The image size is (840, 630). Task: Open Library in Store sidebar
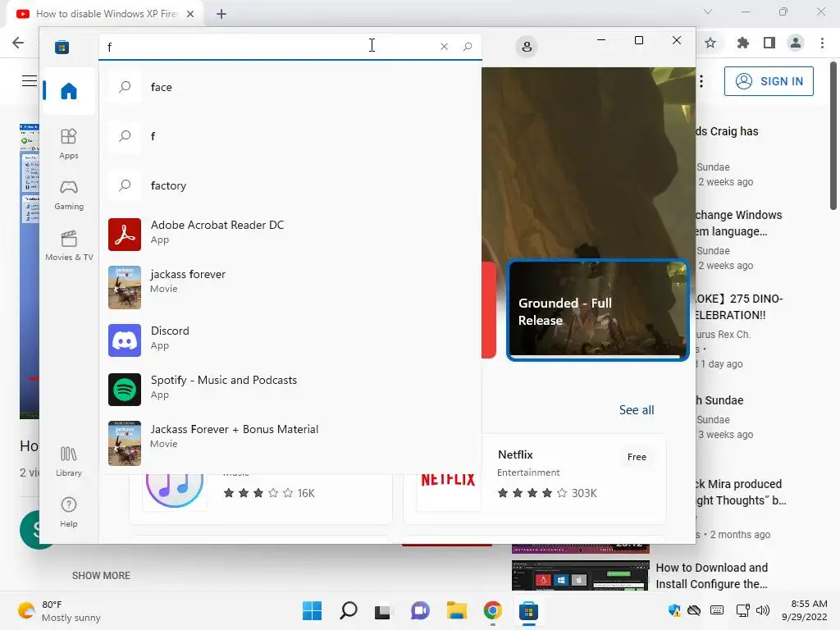coord(69,461)
